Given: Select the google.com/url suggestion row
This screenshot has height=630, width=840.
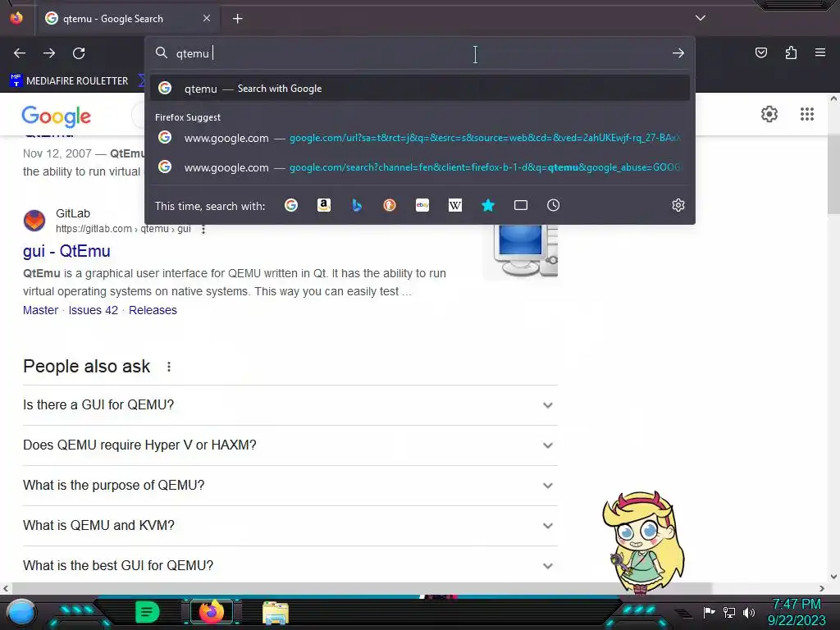Looking at the screenshot, I should point(420,138).
